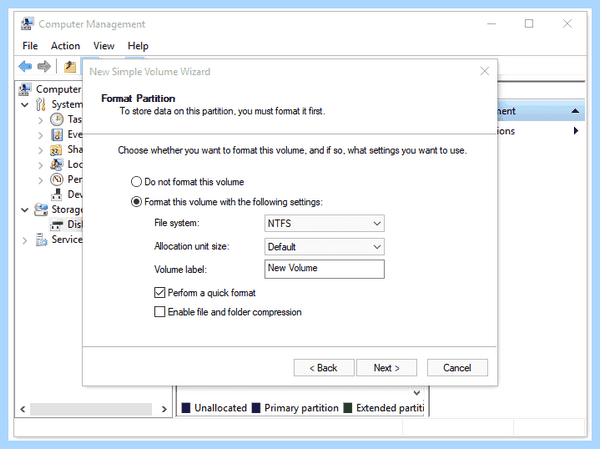Enable file and folder compression checkbox
Viewport: 600px width, 449px height.
[x=160, y=312]
